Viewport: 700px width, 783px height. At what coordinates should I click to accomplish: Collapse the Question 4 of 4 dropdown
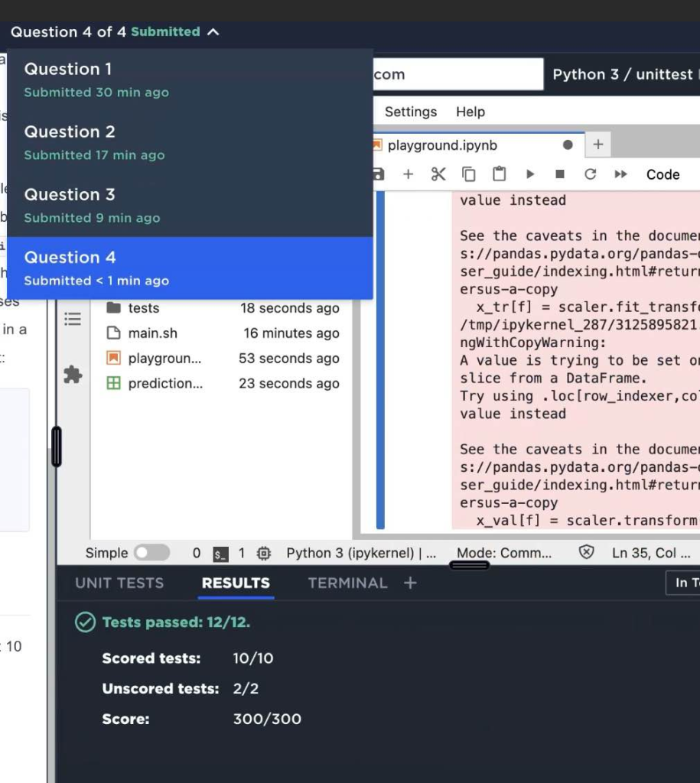point(213,32)
